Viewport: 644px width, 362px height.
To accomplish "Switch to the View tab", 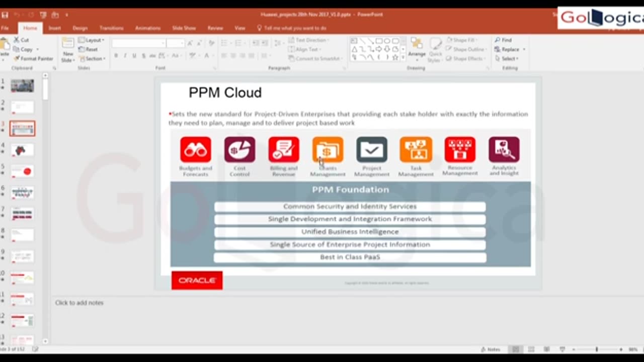I will (240, 28).
